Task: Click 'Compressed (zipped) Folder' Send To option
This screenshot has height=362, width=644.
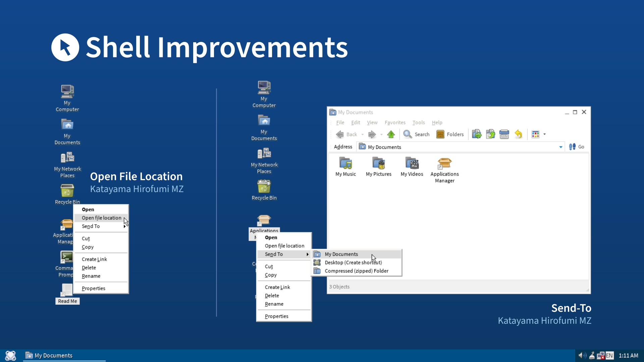Action: tap(356, 270)
